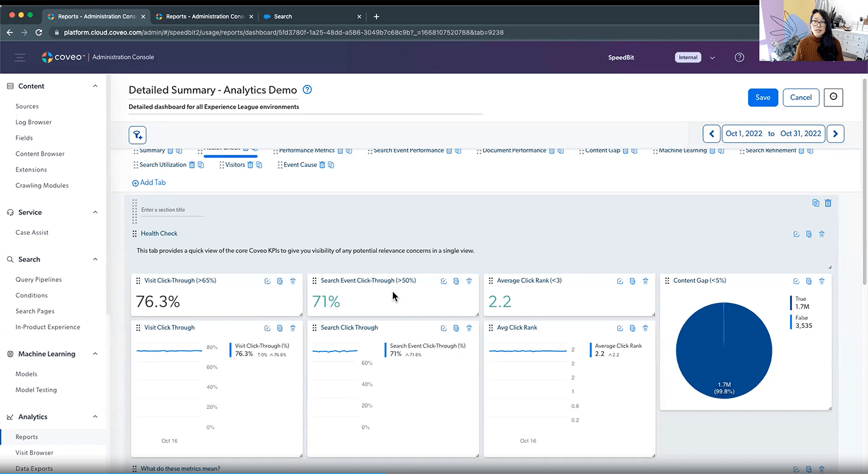868x474 pixels.
Task: Click help icon beside Detailed Summary title
Action: 307,90
